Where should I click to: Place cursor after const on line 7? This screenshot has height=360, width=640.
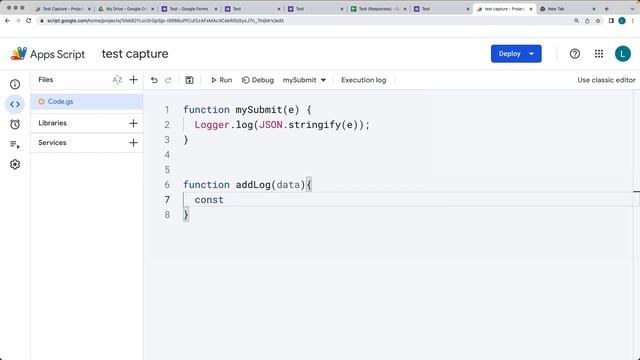[224, 200]
